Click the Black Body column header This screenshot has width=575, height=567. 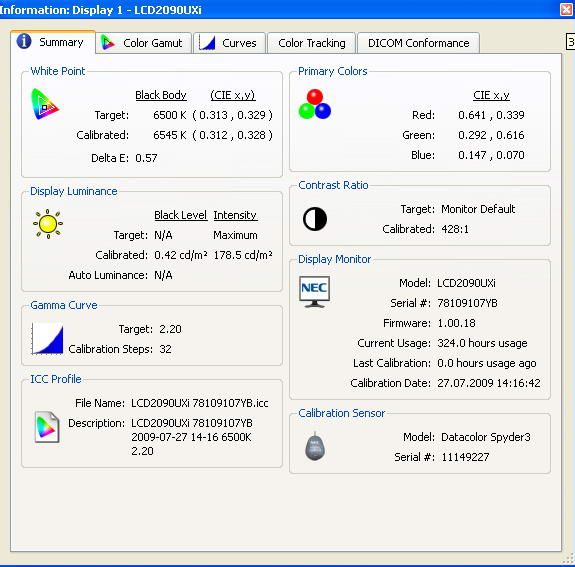[x=161, y=95]
